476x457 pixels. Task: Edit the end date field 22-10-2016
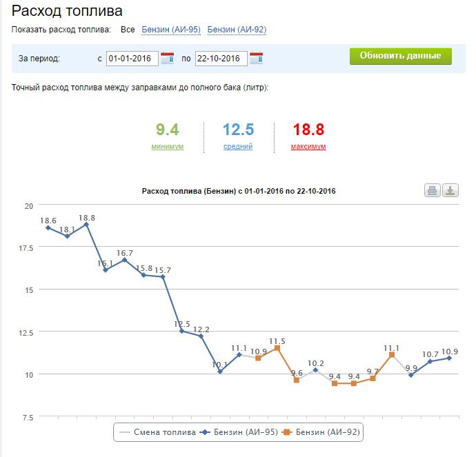click(221, 59)
